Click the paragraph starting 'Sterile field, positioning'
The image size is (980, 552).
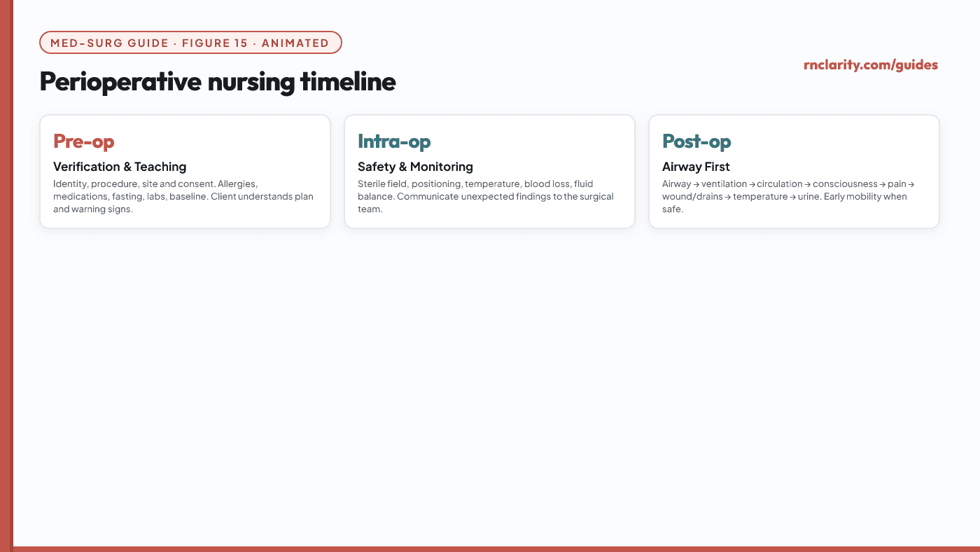click(486, 196)
